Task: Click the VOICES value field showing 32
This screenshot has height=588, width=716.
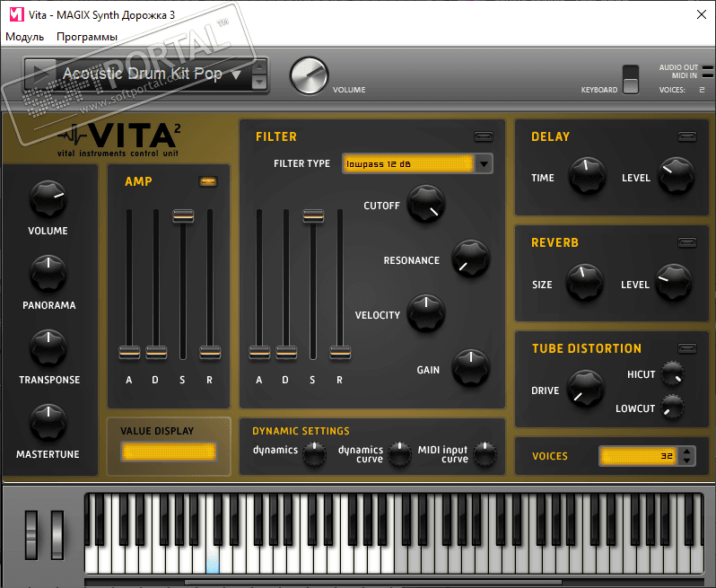Action: pos(638,456)
